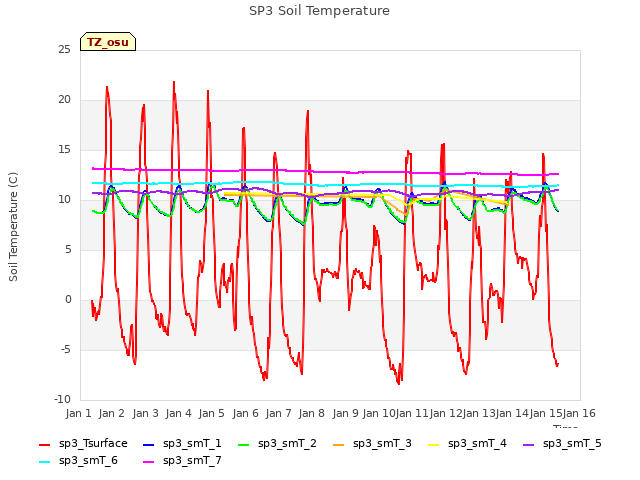
Task: Toggle the sp3_smT_5 legend entry
Action: [562, 444]
